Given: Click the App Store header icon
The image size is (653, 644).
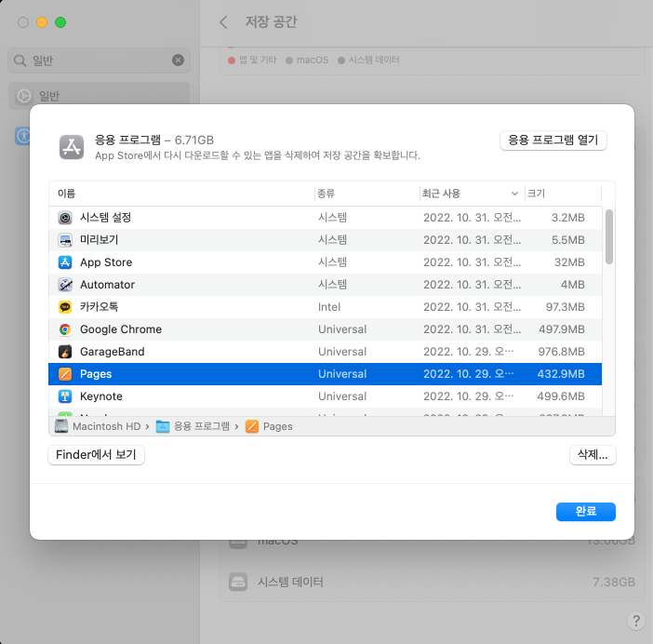Looking at the screenshot, I should pos(72,147).
